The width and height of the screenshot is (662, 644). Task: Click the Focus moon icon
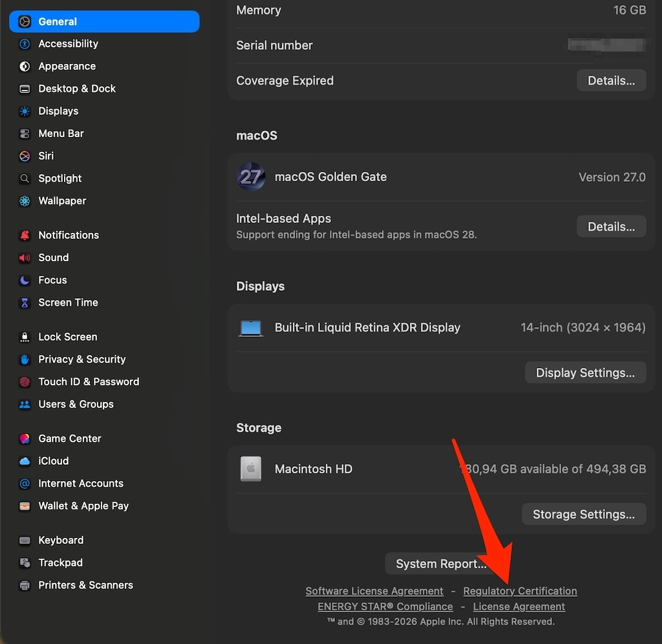(x=25, y=280)
